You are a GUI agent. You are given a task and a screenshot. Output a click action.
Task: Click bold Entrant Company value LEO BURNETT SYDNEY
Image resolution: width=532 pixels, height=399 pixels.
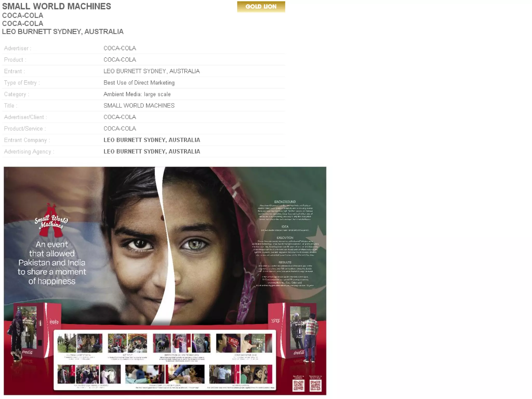152,140
